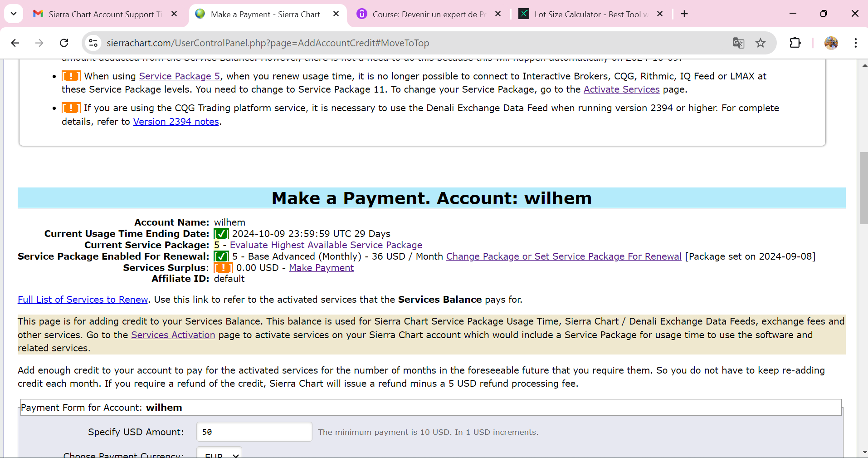Screen dimensions: 868x458
Task: Open Change Package or Set Service Package link
Action: 564,256
